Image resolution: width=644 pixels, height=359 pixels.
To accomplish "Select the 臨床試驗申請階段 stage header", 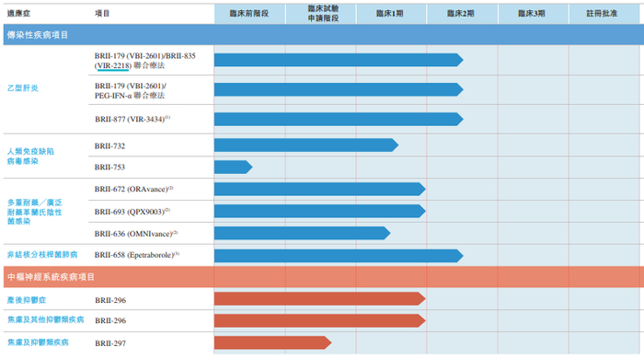I will coord(321,14).
